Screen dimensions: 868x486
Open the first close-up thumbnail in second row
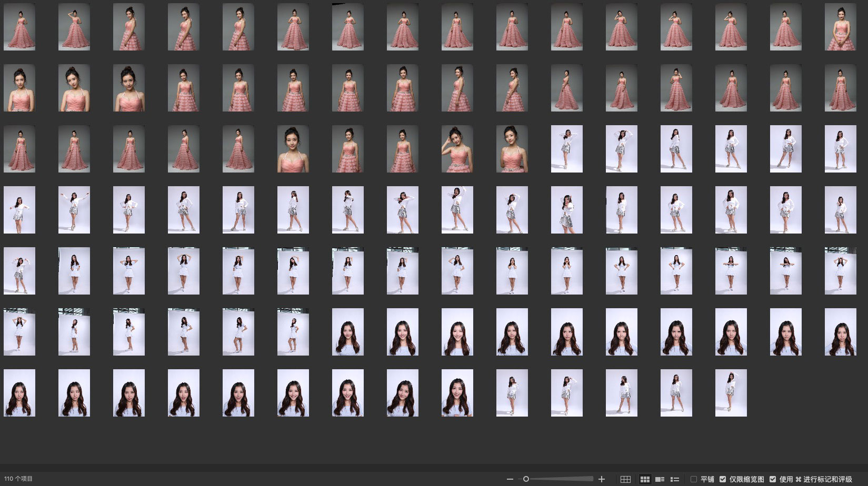(19, 88)
